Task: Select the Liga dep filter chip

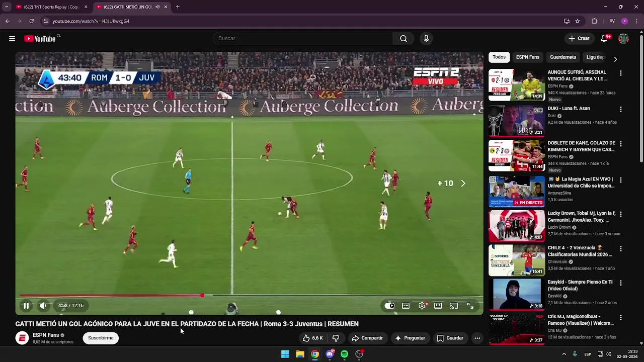Action: [x=595, y=57]
